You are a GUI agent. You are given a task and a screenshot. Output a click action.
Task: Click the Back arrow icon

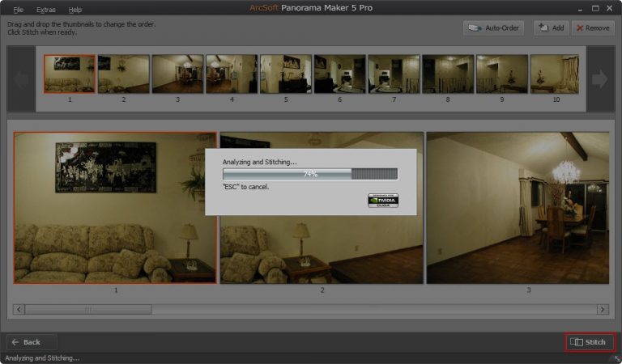15,342
